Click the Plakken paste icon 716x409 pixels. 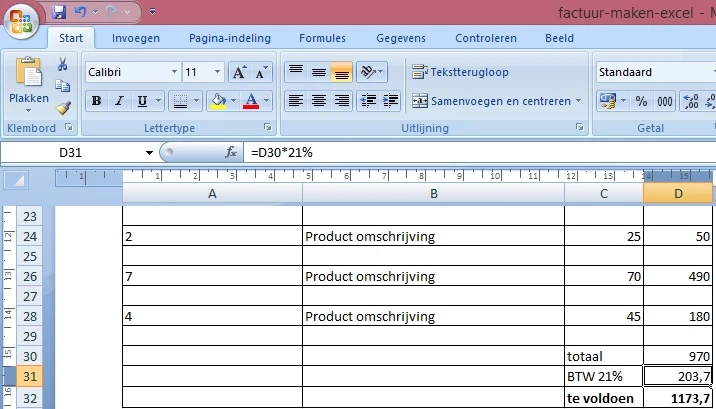29,73
